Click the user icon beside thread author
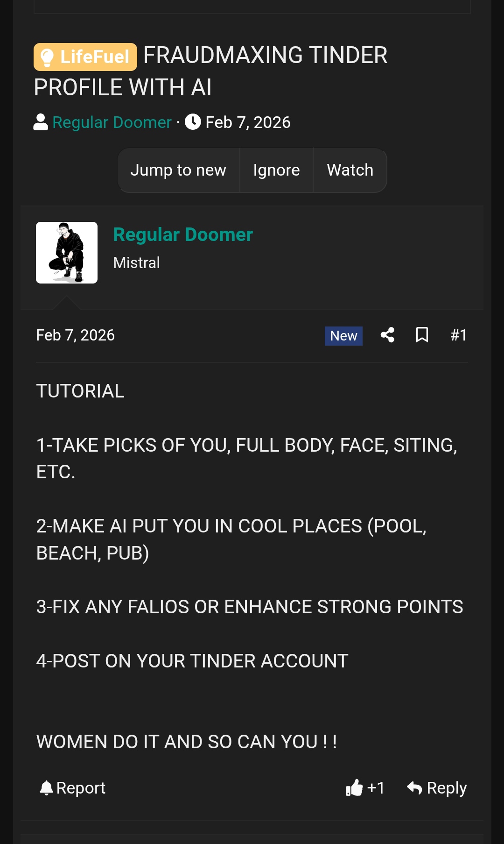Viewport: 504px width, 844px height. 41,122
